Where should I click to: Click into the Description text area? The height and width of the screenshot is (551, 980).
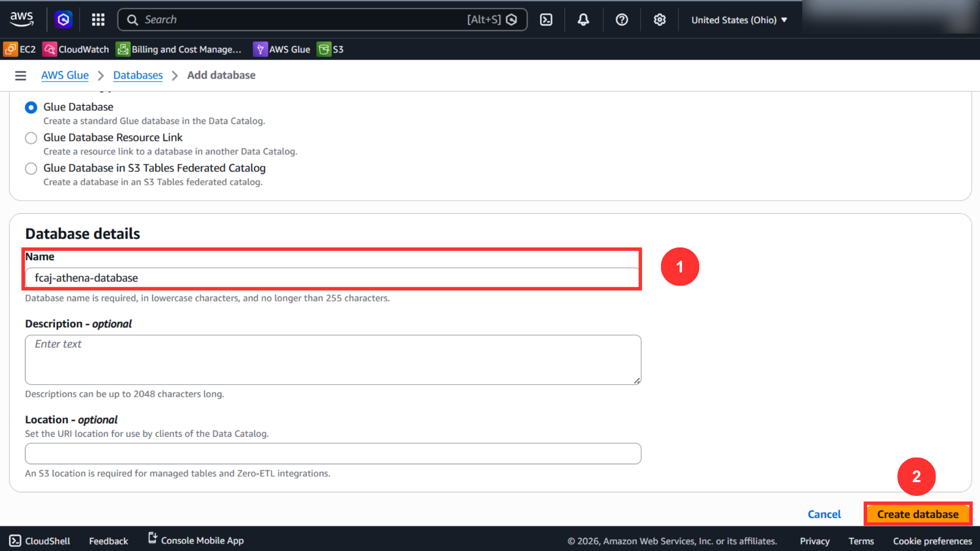tap(333, 360)
